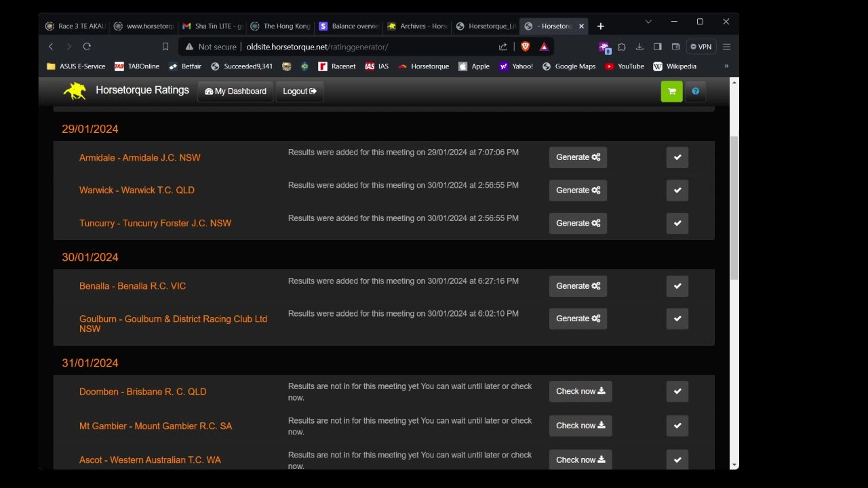Screen dimensions: 868x488
Task: Switch to Horsetorque_Lit tab
Action: [486, 26]
